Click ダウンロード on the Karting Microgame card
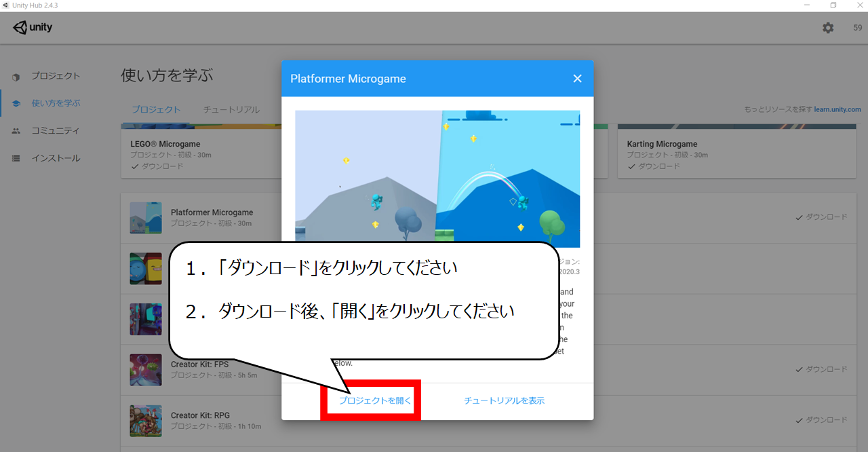 tap(654, 166)
